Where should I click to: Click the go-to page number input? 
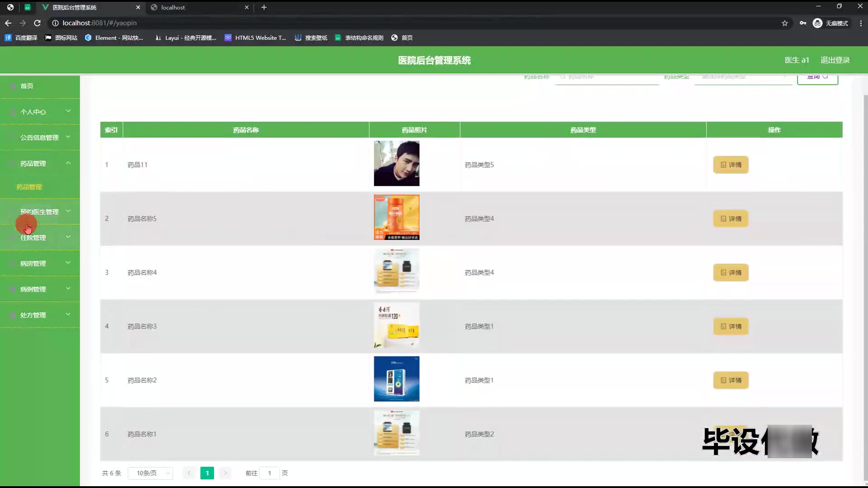tap(269, 473)
